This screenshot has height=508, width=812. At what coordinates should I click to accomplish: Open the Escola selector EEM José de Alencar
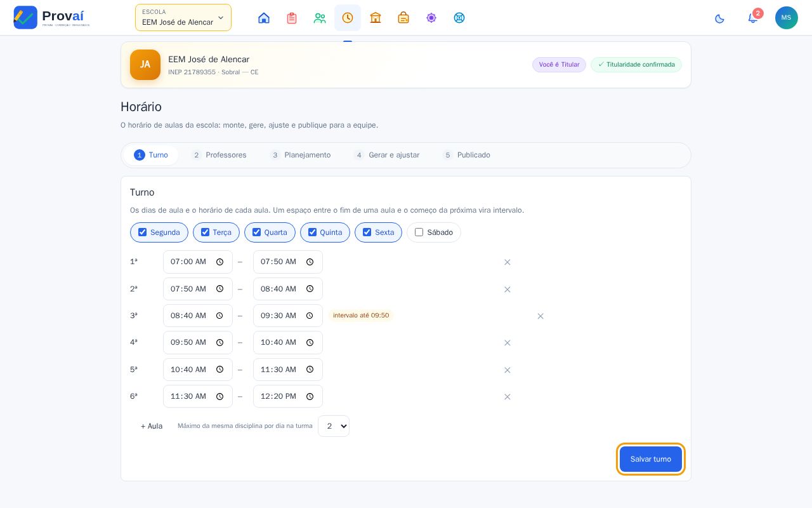pyautogui.click(x=183, y=18)
